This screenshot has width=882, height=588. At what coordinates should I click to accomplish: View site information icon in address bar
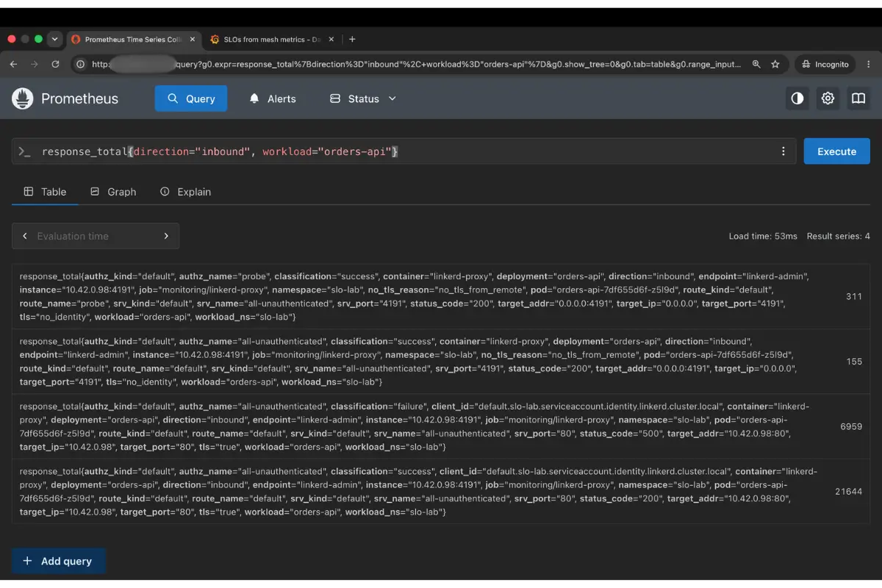point(80,65)
